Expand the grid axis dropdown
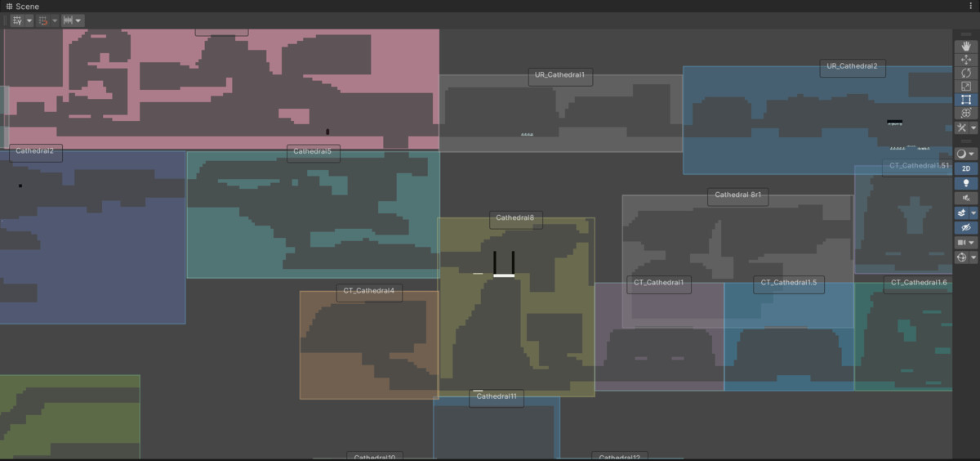 (x=29, y=20)
